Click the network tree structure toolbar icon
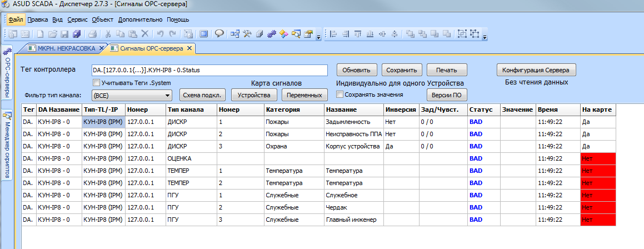644x249 pixels. pos(234,34)
